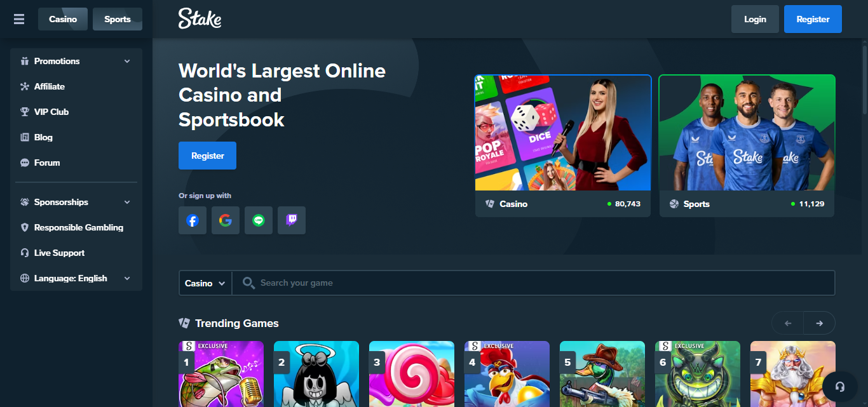Open trending game number 6 thumbnail
Viewport: 868px width, 407px height.
(x=698, y=374)
